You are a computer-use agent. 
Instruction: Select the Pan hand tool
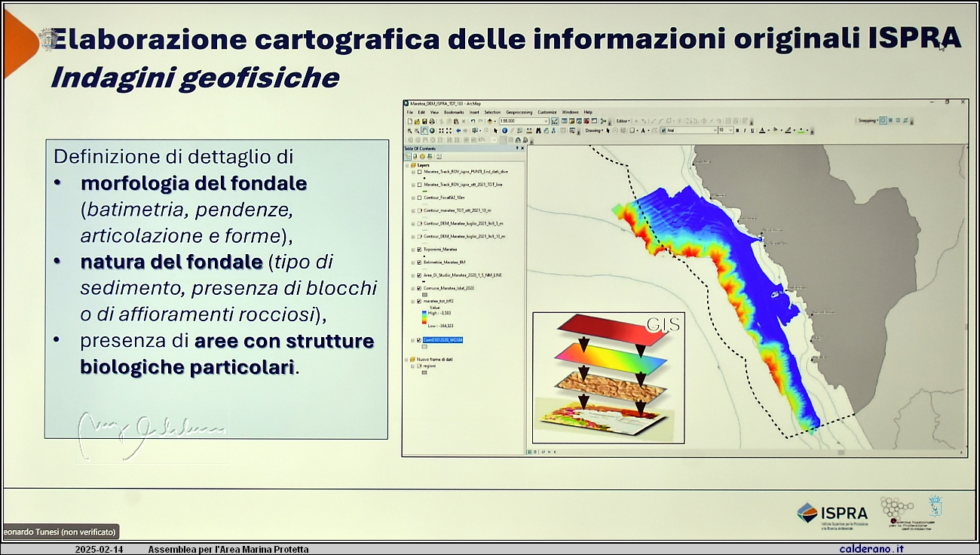pos(424,130)
